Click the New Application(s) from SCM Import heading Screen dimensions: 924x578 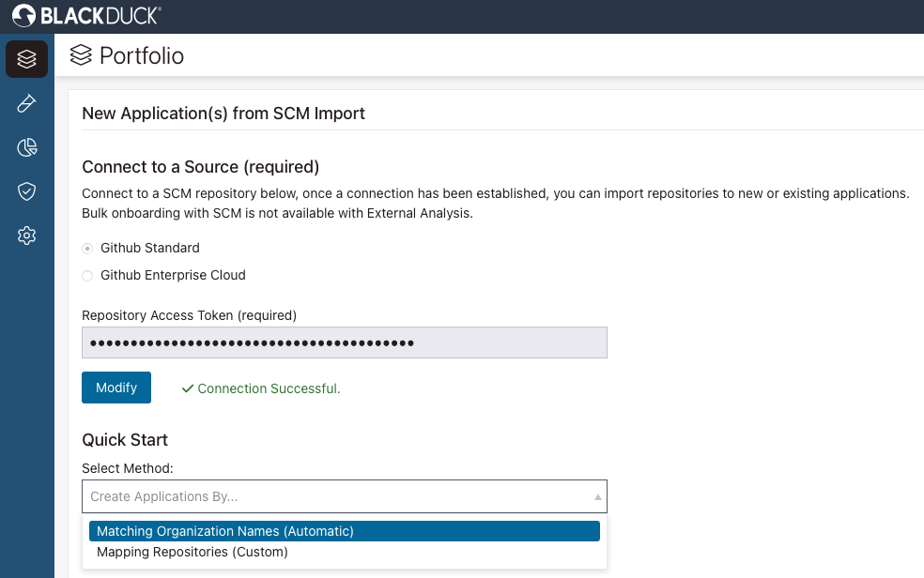coord(223,114)
